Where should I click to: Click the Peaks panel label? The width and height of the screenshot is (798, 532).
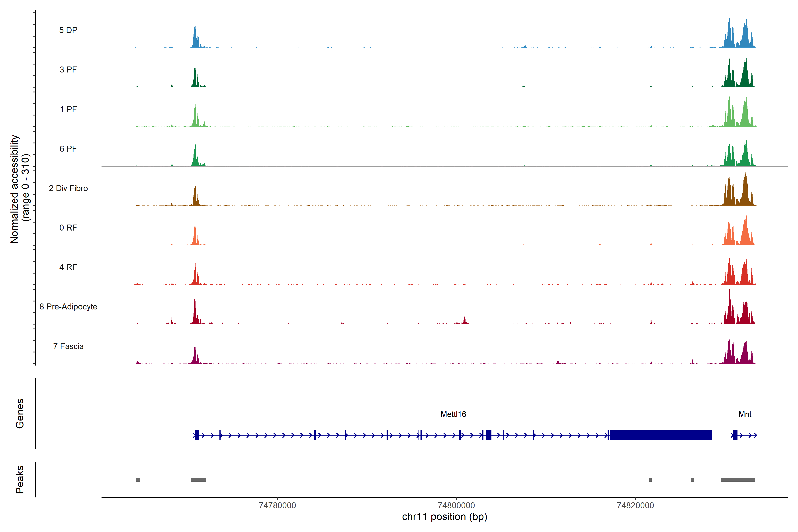point(20,479)
